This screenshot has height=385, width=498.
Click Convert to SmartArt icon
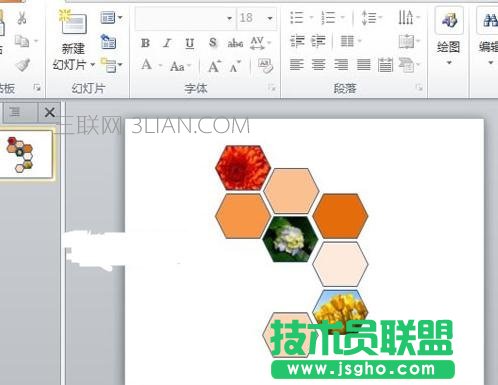[406, 65]
